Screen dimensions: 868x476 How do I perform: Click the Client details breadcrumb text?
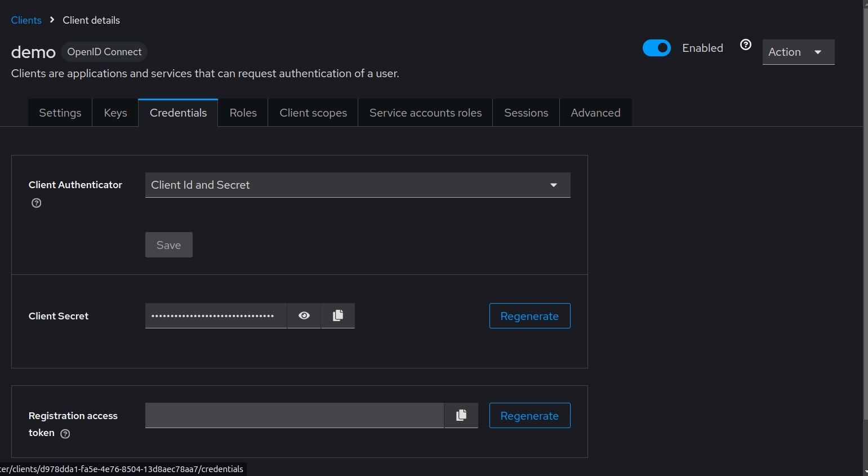point(91,20)
